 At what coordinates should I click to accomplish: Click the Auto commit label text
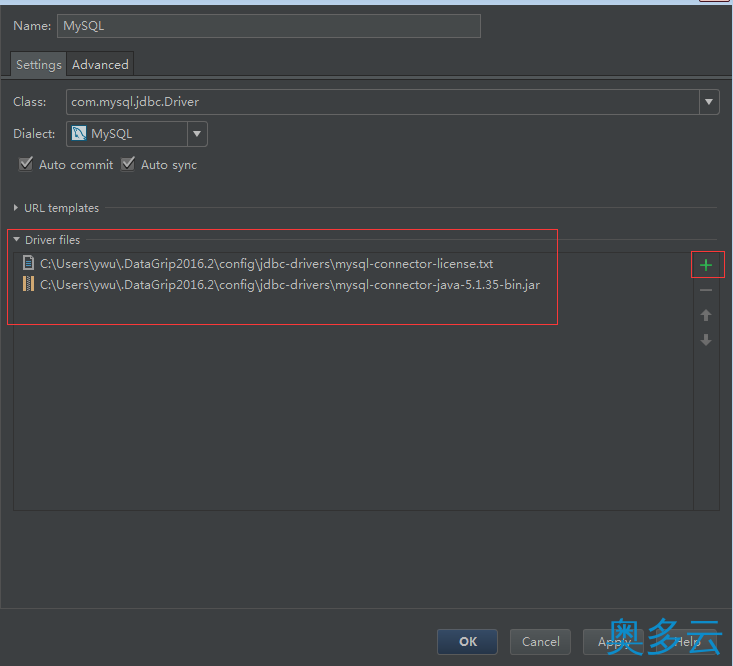[76, 165]
